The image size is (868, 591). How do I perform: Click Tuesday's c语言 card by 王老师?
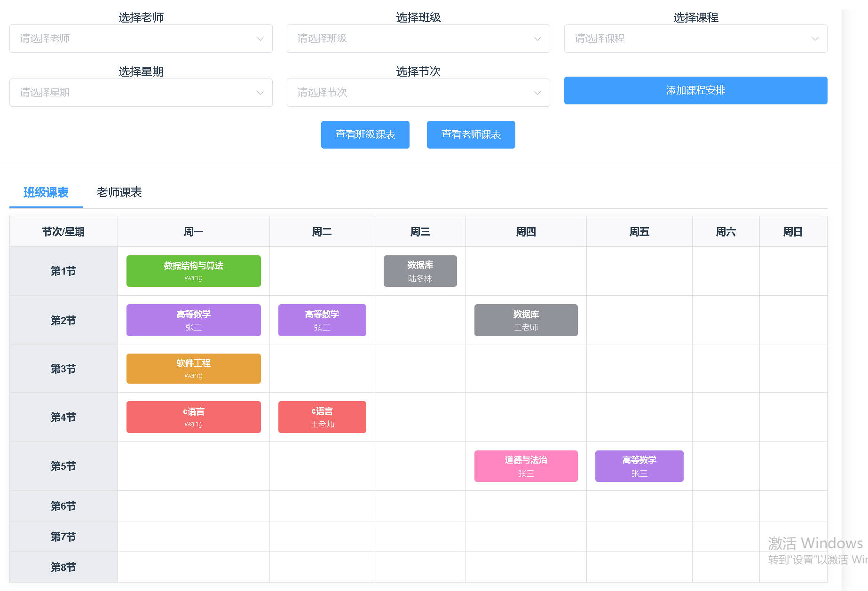pos(322,417)
